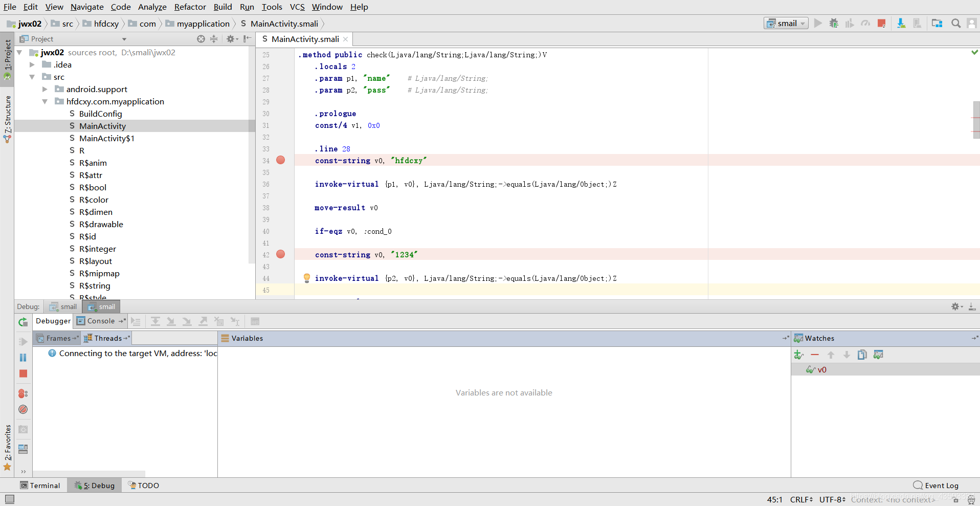Select the Threads tab
This screenshot has width=980, height=506.
pyautogui.click(x=106, y=338)
